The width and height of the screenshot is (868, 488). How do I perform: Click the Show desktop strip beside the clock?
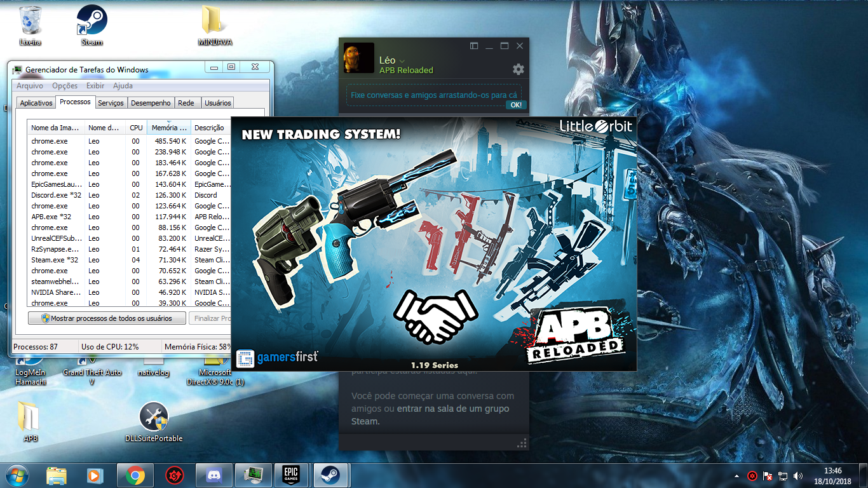pos(864,476)
